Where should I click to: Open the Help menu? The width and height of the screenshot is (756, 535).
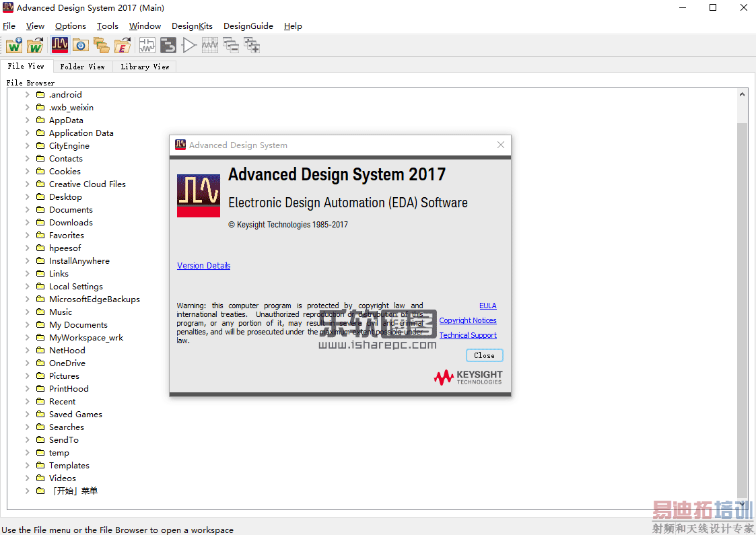pos(293,26)
